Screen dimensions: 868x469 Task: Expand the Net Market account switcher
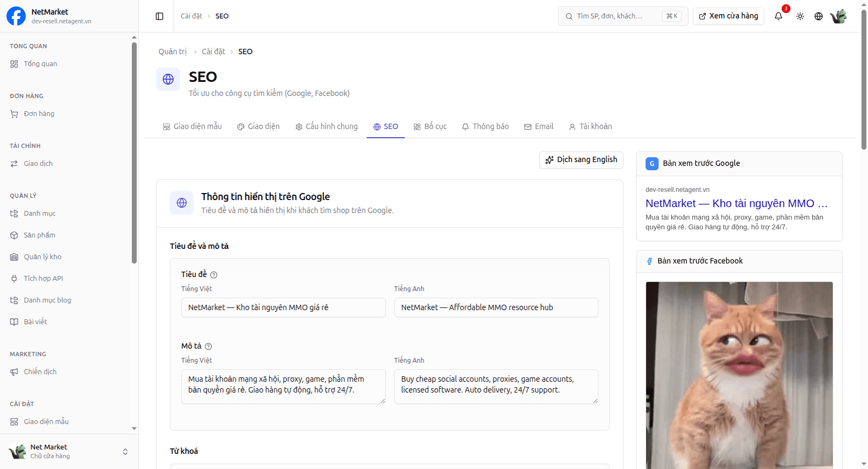point(125,452)
